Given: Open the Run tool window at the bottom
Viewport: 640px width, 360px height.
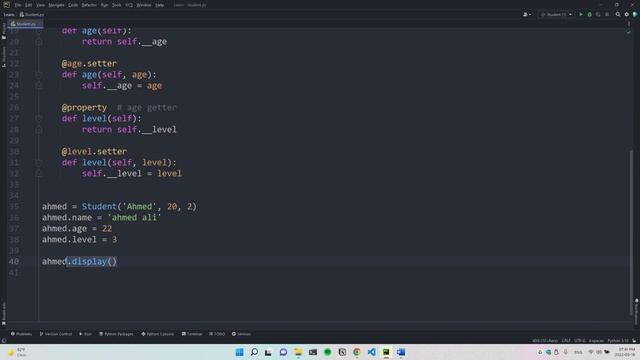Looking at the screenshot, I should (x=85, y=334).
